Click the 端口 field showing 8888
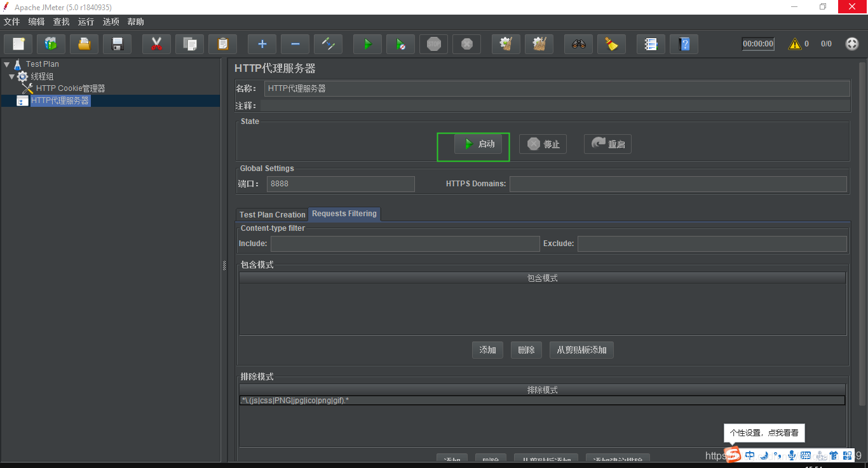This screenshot has height=468, width=868. 341,184
